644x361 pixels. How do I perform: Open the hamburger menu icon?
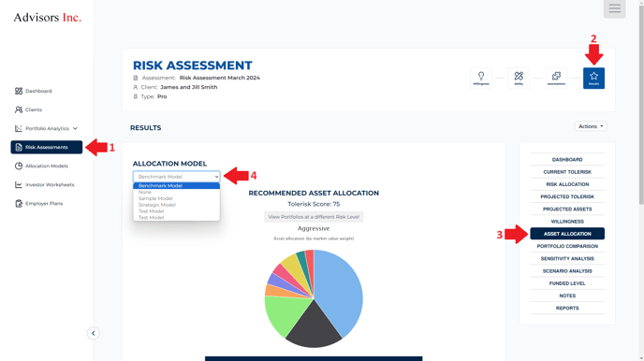tap(614, 8)
